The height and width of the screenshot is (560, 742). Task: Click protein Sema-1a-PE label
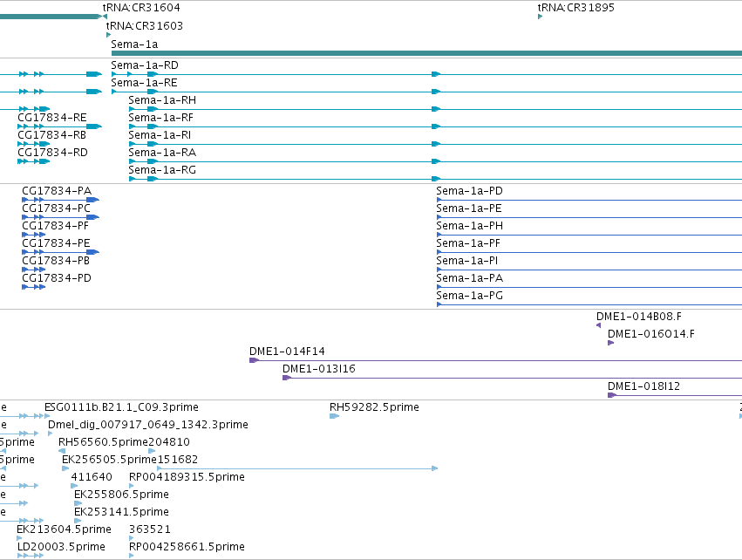point(469,208)
